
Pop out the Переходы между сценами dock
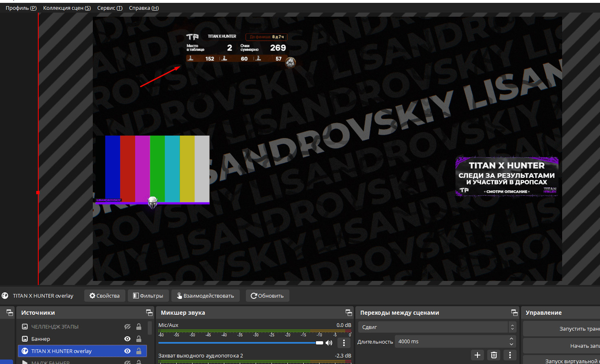pyautogui.click(x=515, y=313)
